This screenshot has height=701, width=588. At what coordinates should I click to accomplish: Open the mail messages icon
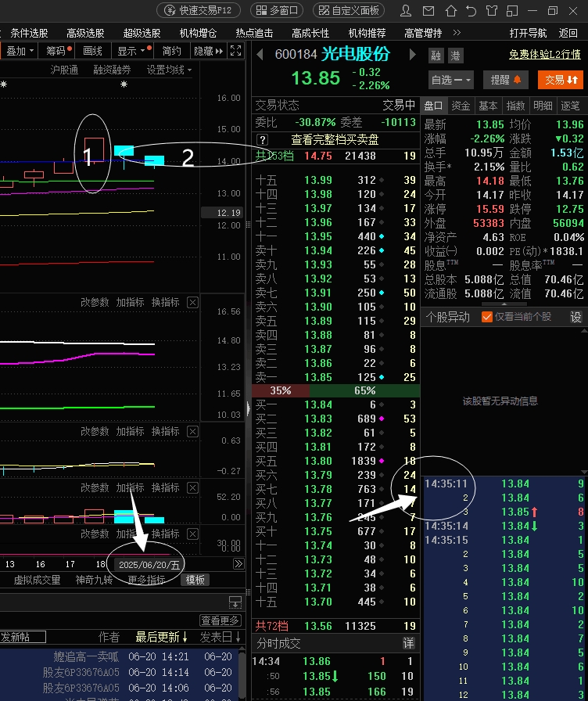pyautogui.click(x=428, y=10)
